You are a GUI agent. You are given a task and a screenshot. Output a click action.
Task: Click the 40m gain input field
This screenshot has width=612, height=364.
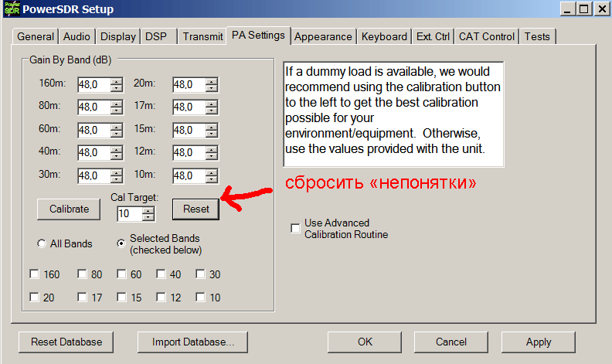(93, 153)
